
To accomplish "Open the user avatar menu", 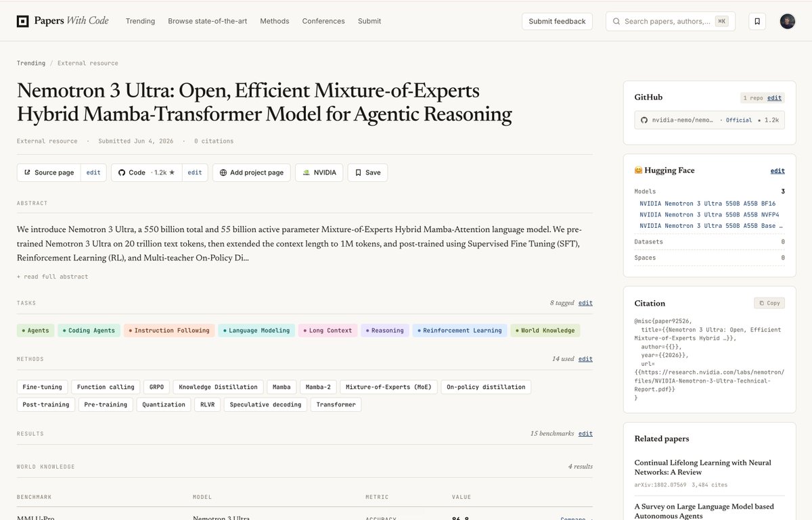I will pyautogui.click(x=788, y=21).
